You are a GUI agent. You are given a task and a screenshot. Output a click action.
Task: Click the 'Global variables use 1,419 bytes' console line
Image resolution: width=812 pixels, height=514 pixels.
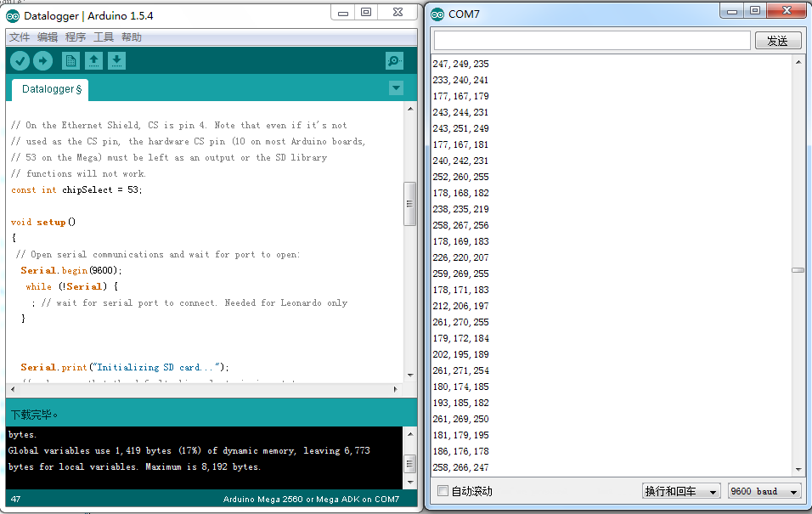coord(189,451)
